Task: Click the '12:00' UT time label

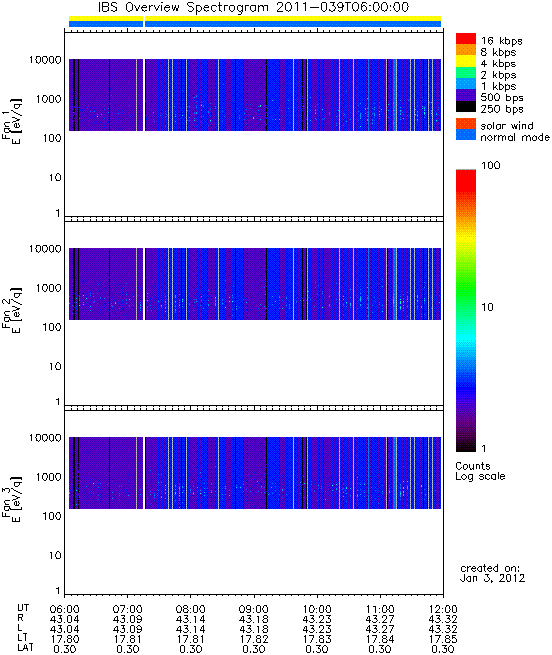Action: coord(443,609)
